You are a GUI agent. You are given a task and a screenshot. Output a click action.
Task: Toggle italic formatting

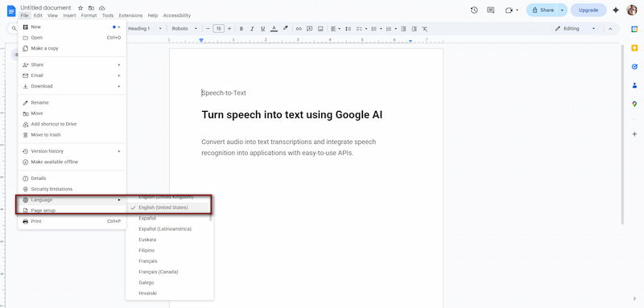coord(252,29)
